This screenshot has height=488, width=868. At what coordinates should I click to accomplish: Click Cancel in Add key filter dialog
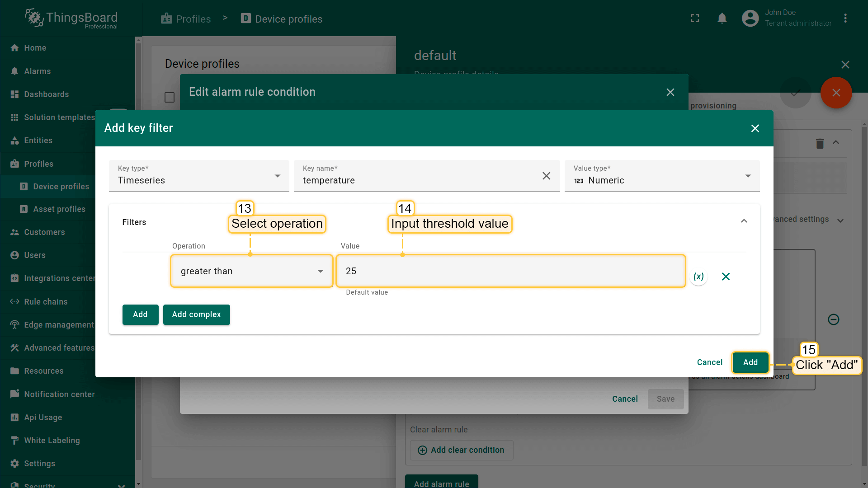coord(709,362)
